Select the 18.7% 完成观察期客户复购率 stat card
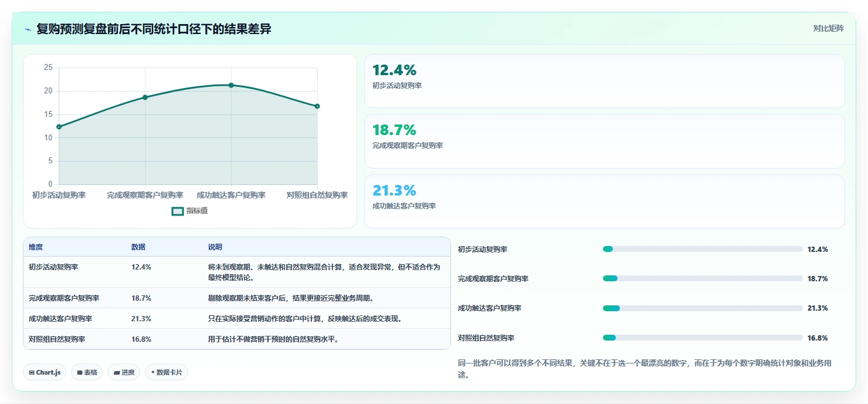The width and height of the screenshot is (868, 404). pos(604,141)
